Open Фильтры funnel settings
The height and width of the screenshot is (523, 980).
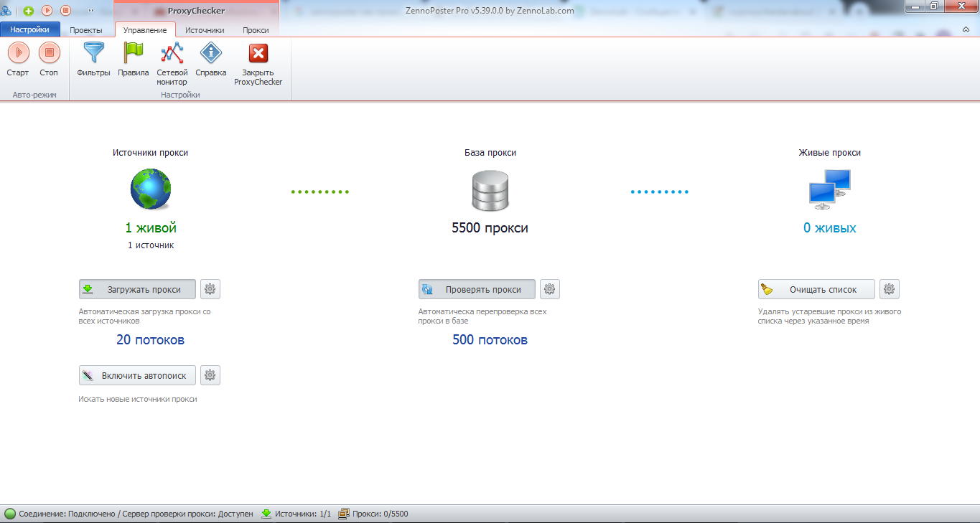tap(93, 59)
